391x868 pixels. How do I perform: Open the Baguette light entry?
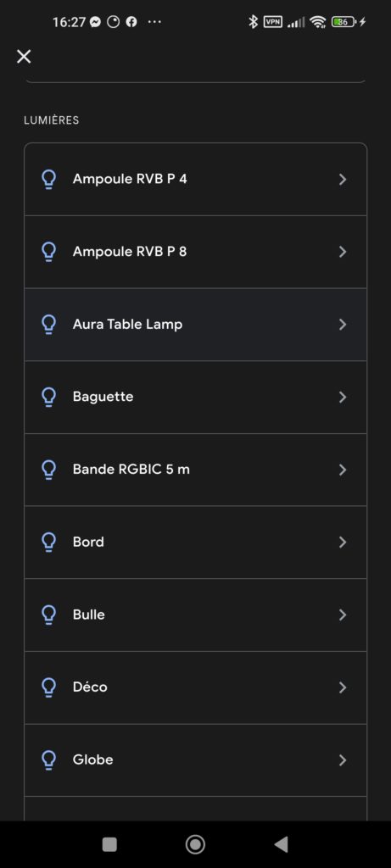coord(195,397)
